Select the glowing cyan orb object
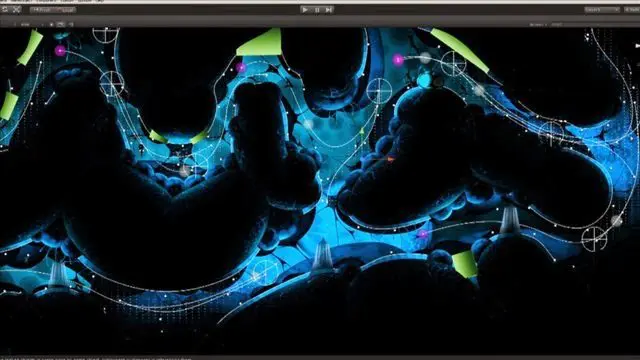Screen dimensions: 640x360 click(425, 80)
